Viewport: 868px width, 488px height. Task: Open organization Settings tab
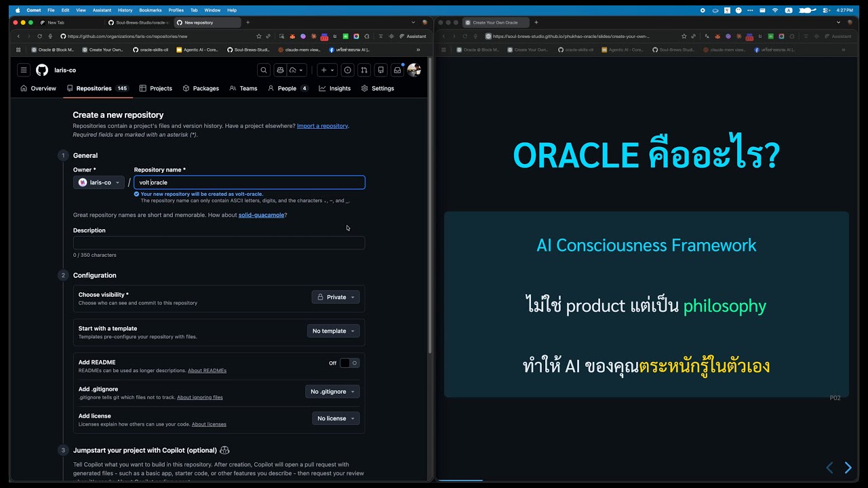tap(378, 88)
